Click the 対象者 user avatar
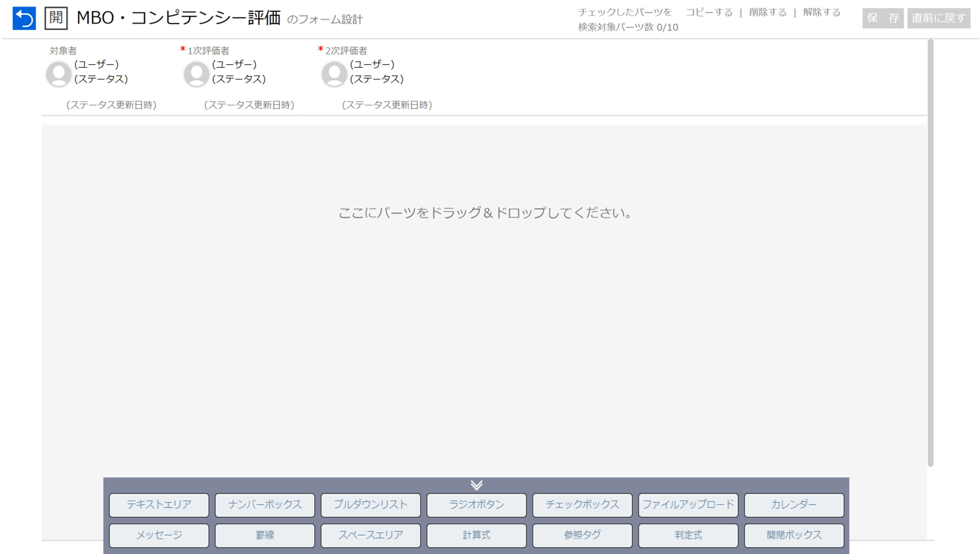 (x=59, y=74)
